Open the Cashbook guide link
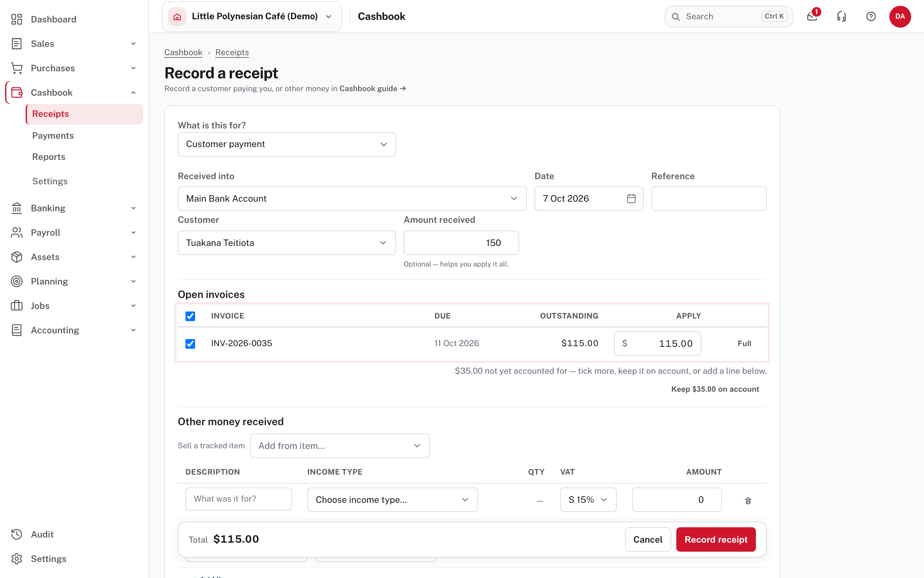924x578 pixels. pyautogui.click(x=373, y=89)
